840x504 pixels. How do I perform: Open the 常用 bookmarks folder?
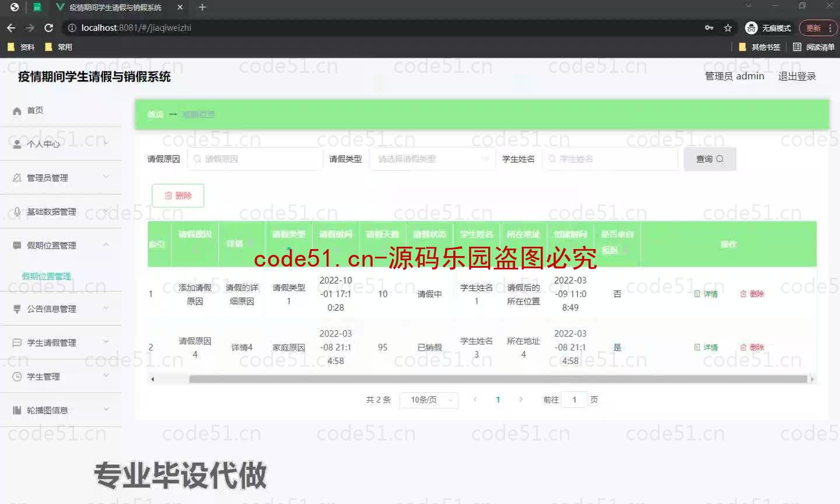click(58, 47)
